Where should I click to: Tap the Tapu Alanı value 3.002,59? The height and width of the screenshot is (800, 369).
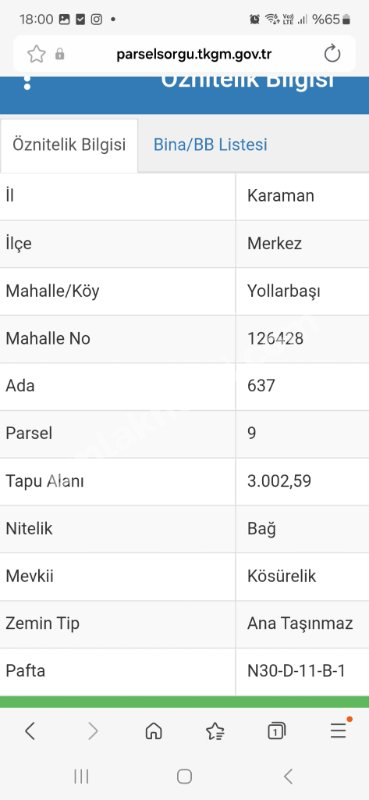pyautogui.click(x=279, y=481)
